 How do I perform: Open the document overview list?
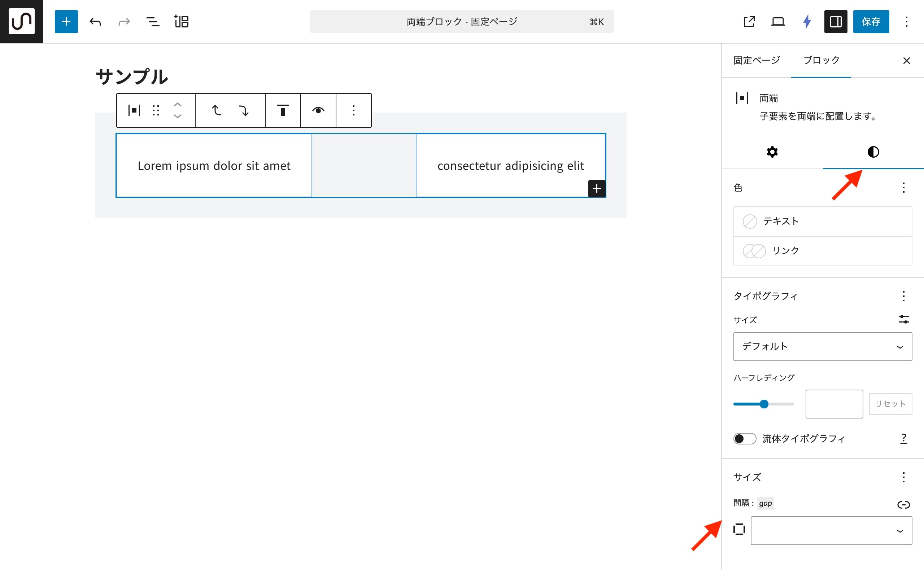click(152, 22)
